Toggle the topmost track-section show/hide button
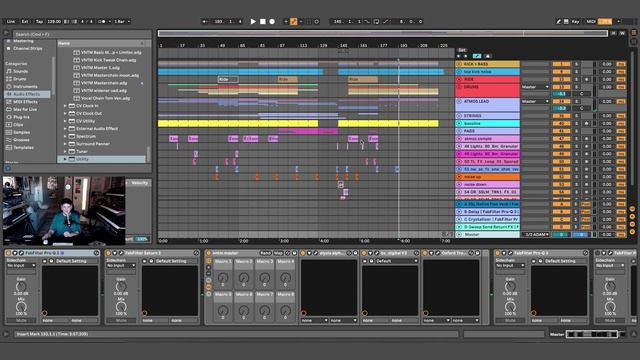 [x=632, y=209]
